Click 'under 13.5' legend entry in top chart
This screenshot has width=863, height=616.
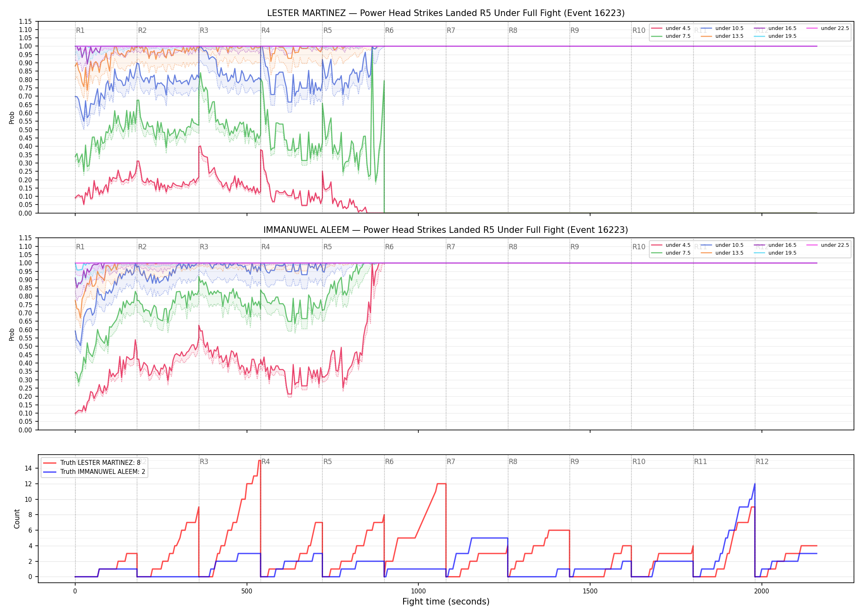pyautogui.click(x=722, y=36)
